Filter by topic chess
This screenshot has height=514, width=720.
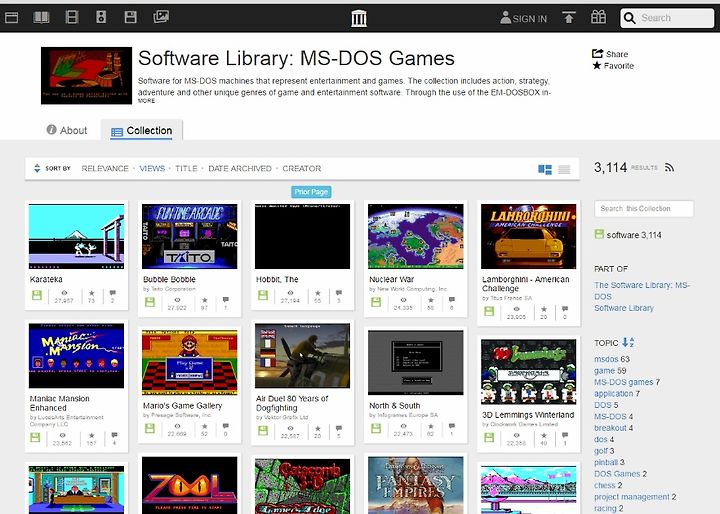604,485
